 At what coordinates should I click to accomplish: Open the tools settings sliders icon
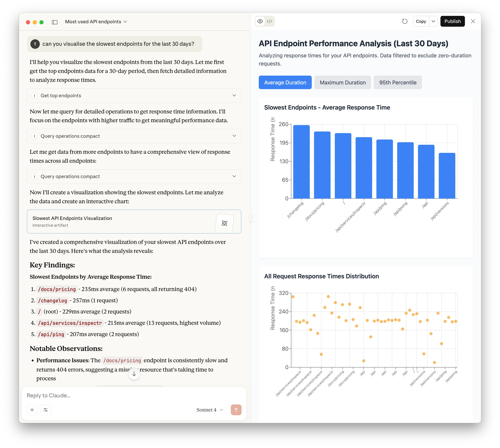coord(46,410)
